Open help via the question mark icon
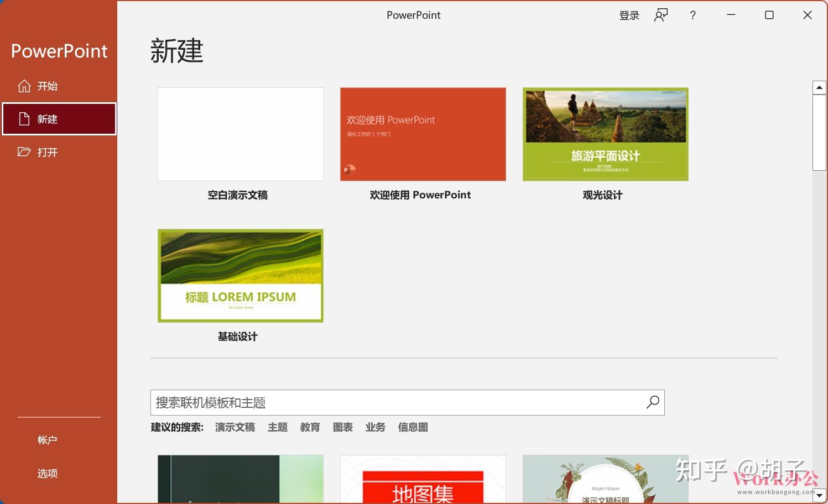 [692, 15]
